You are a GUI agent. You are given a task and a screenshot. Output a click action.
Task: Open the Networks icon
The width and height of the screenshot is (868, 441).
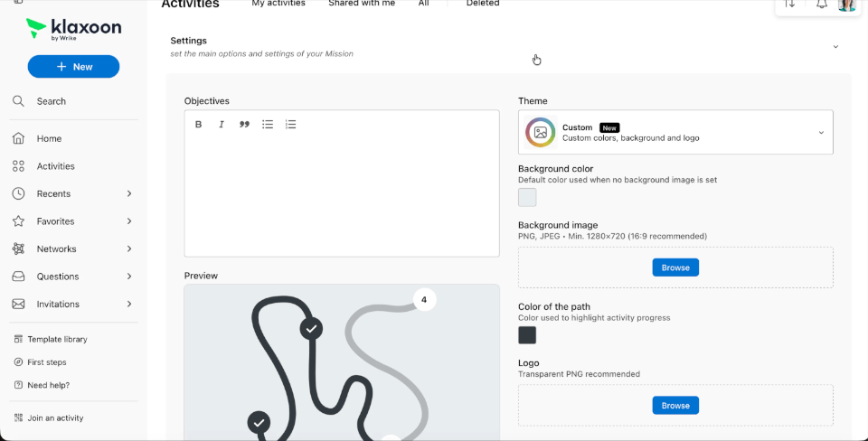18,249
